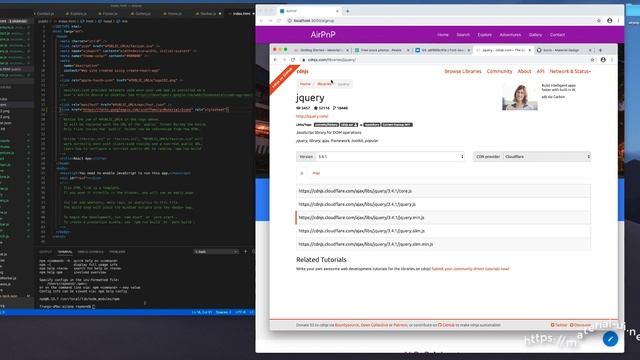Viewport: 640px width, 360px height.
Task: Select the 3.4.1/jquery.js URL row
Action: (x=443, y=204)
